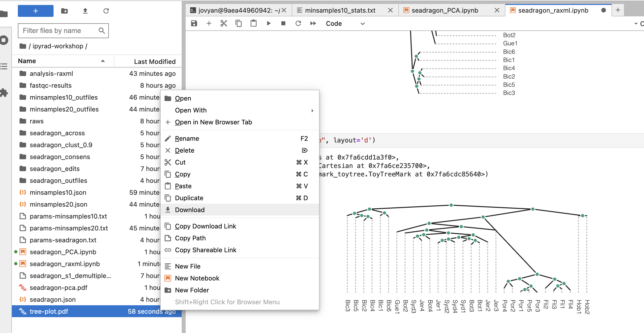The image size is (644, 333).
Task: Select minsamples10.json file
Action: 86,193
